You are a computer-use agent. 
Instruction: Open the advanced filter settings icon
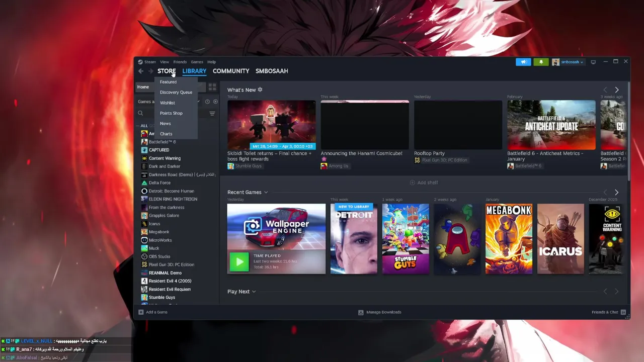212,114
